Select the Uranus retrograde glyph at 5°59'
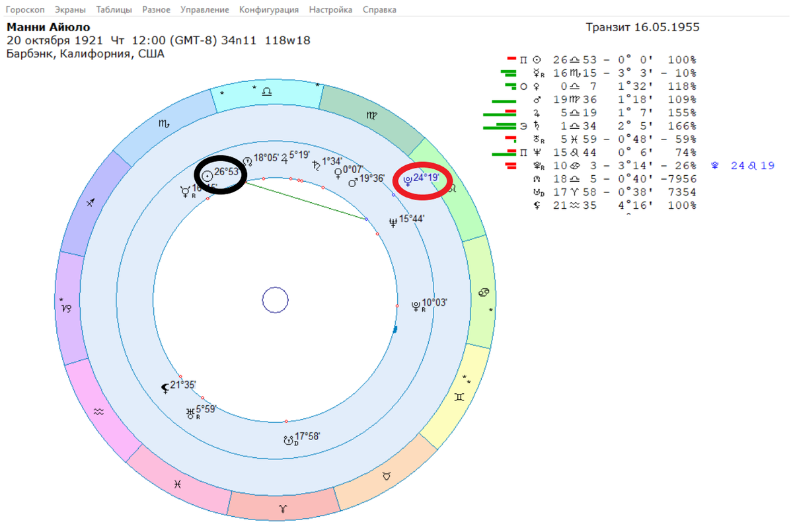 192,413
